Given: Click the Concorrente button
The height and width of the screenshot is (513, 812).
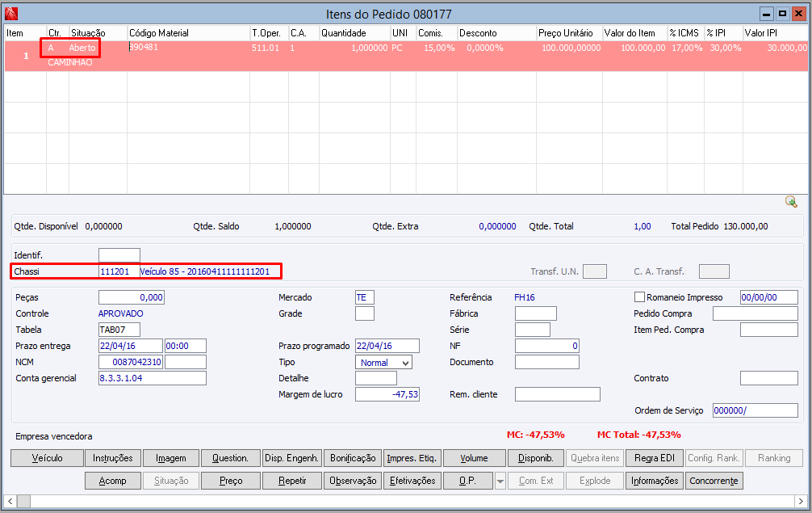Looking at the screenshot, I should pyautogui.click(x=714, y=481).
